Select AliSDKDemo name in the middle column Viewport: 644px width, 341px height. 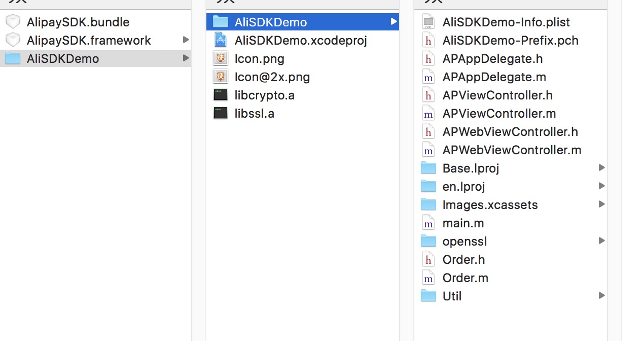coord(271,22)
